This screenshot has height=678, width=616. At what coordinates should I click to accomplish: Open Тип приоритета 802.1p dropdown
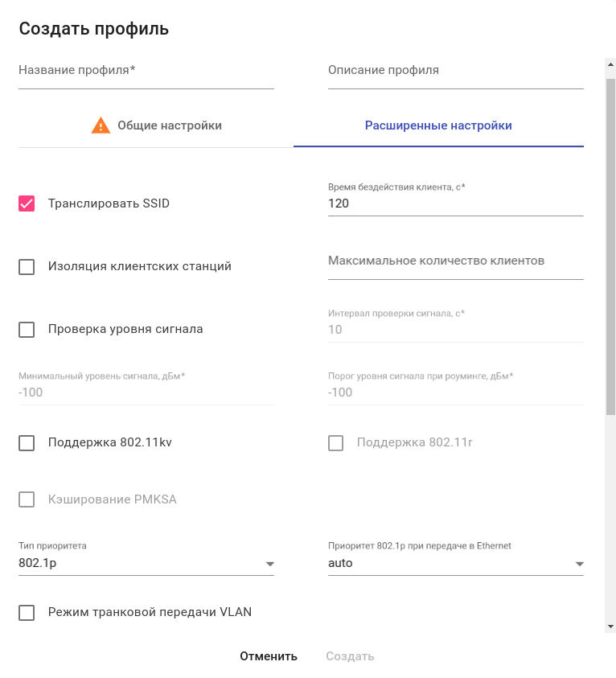(x=145, y=563)
